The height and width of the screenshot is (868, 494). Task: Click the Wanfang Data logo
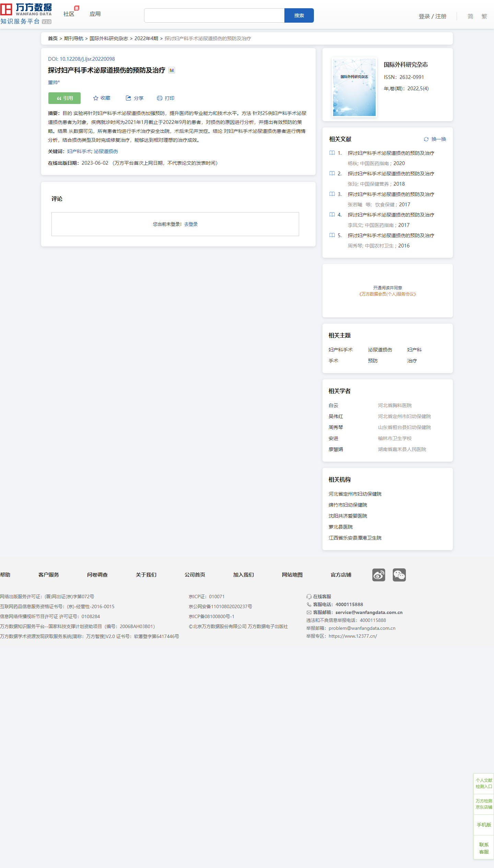(x=26, y=14)
